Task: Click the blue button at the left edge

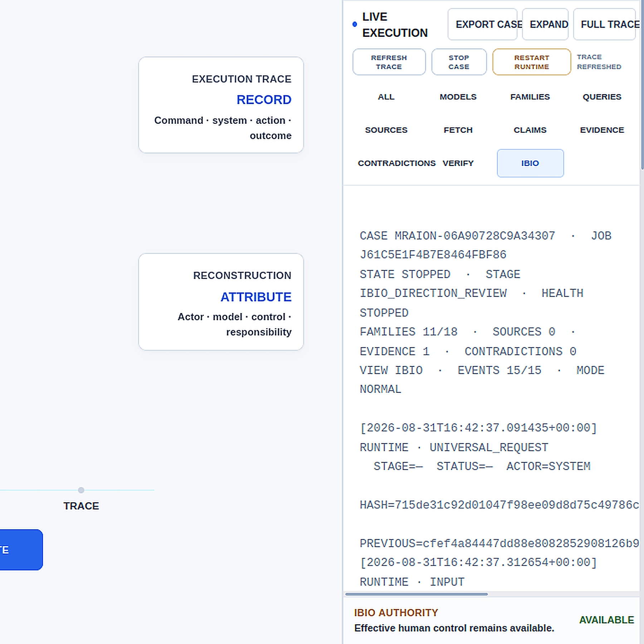Action: [21, 550]
